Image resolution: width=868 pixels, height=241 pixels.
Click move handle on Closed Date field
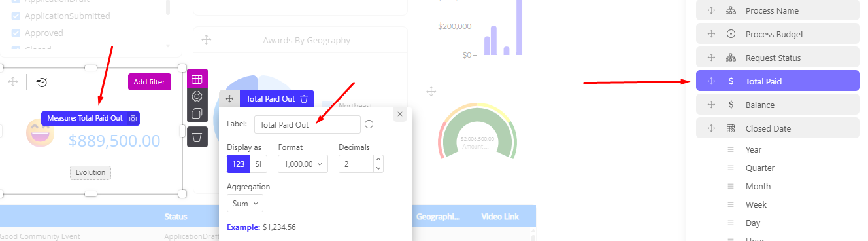(x=711, y=128)
